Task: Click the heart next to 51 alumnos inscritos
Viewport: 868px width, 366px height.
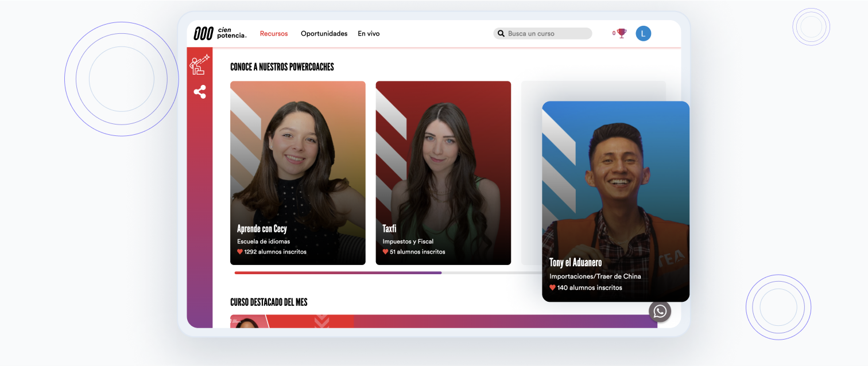Action: [x=386, y=252]
